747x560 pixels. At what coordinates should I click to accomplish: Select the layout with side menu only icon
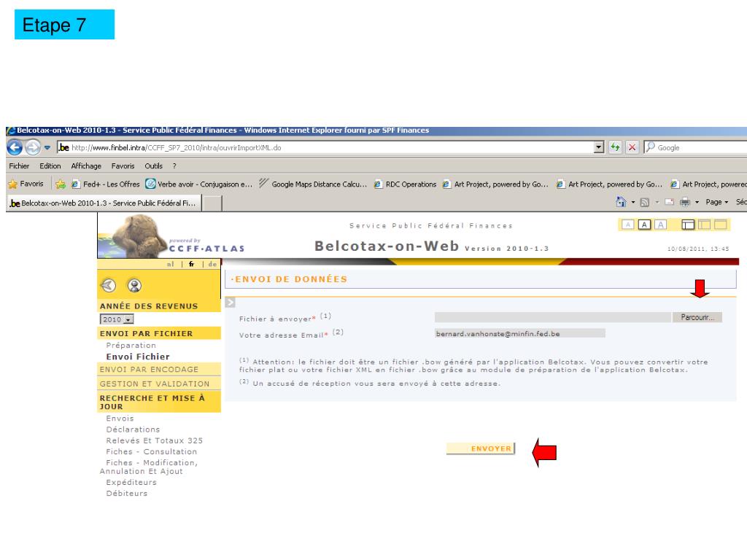point(704,225)
